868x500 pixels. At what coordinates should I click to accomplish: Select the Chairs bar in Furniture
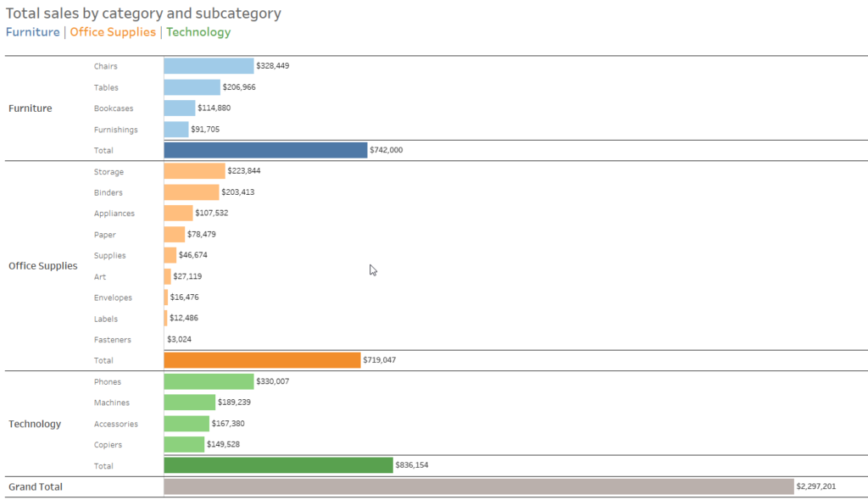pyautogui.click(x=209, y=66)
